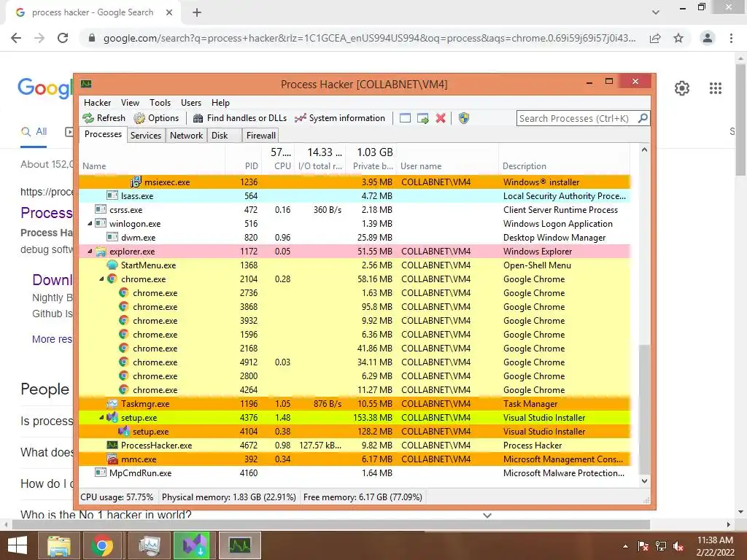
Task: Click the Process Hacker title bar icon
Action: pyautogui.click(x=86, y=85)
